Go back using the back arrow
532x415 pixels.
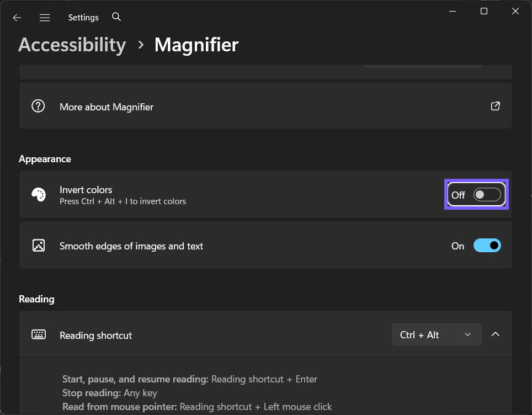tap(17, 18)
